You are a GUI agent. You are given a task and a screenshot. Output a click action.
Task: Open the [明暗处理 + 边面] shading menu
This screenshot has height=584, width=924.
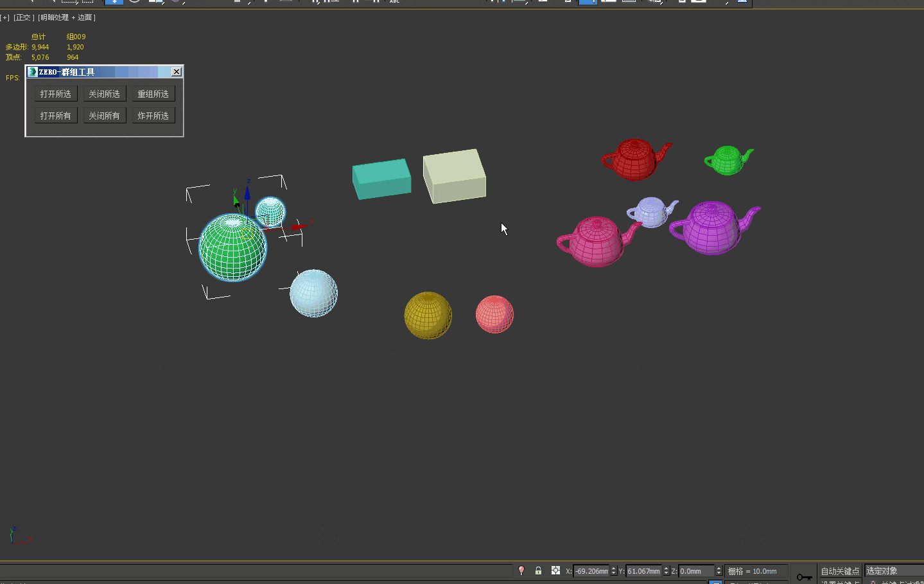coord(67,18)
